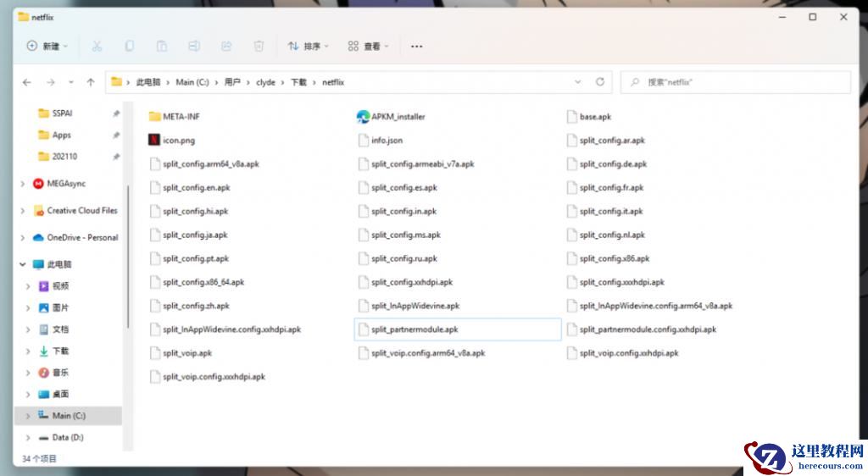
Task: Select split_config.arm64_v8a.apk
Action: tap(204, 164)
